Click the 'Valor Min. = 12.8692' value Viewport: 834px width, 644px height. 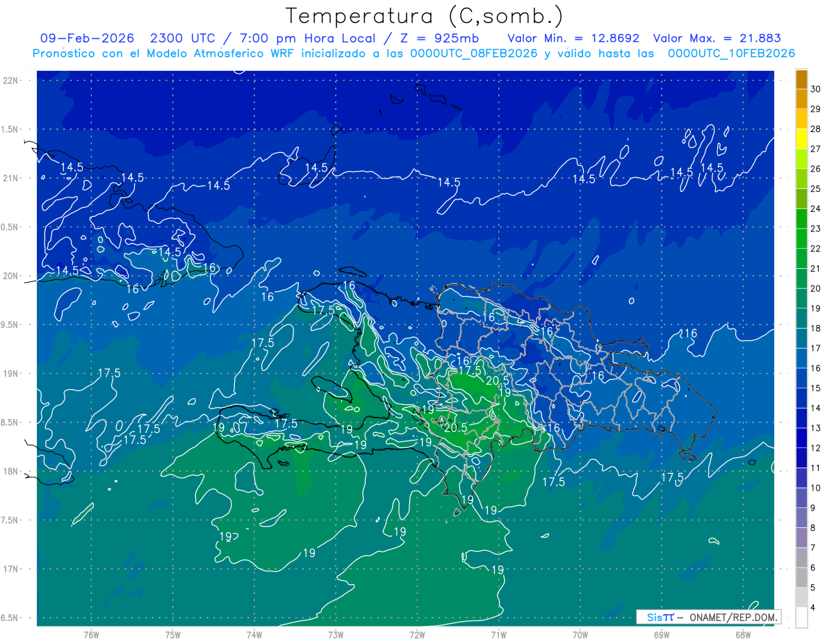pos(573,39)
